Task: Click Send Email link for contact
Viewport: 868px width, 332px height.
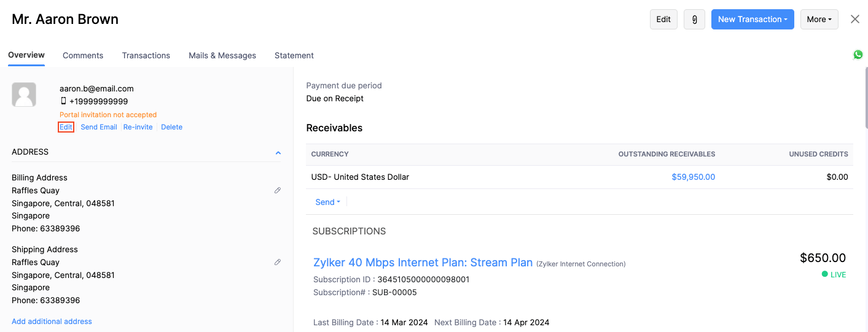Action: (x=99, y=127)
